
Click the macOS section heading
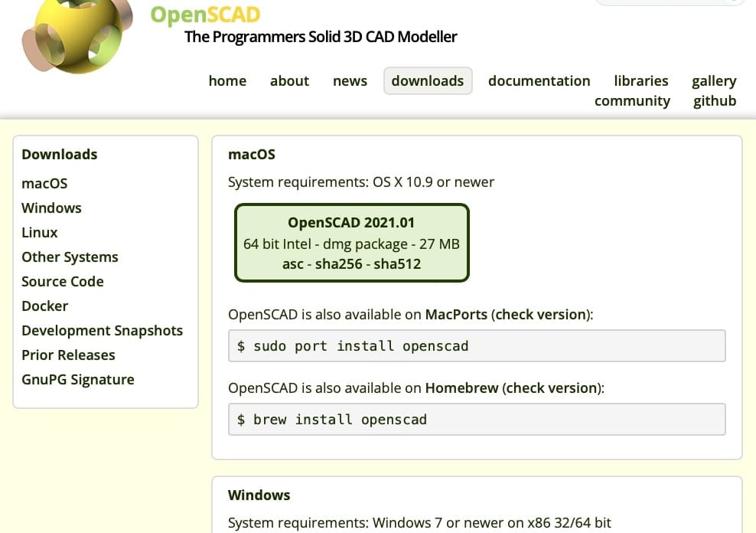(x=251, y=155)
